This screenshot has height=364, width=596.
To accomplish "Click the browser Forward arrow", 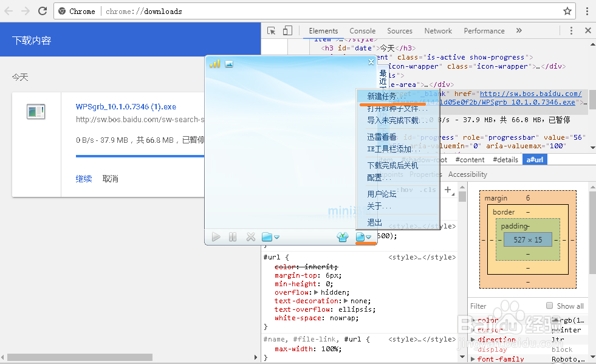I will pos(26,11).
